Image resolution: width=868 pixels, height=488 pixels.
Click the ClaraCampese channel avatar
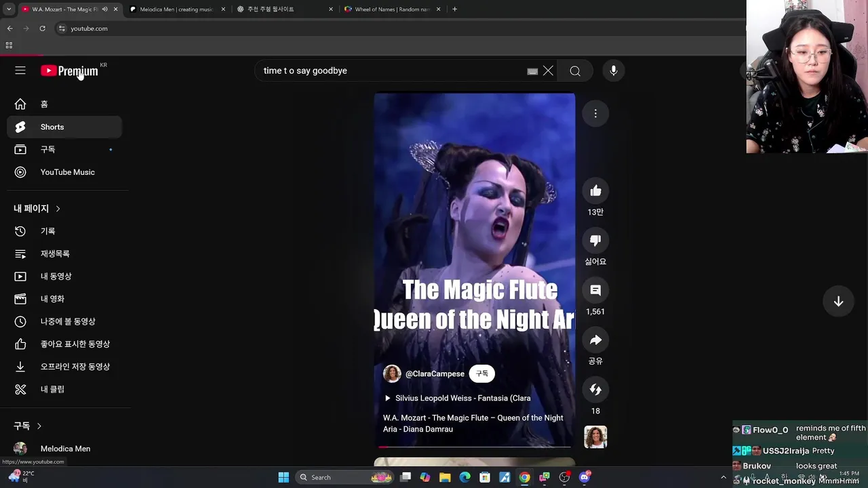click(392, 373)
